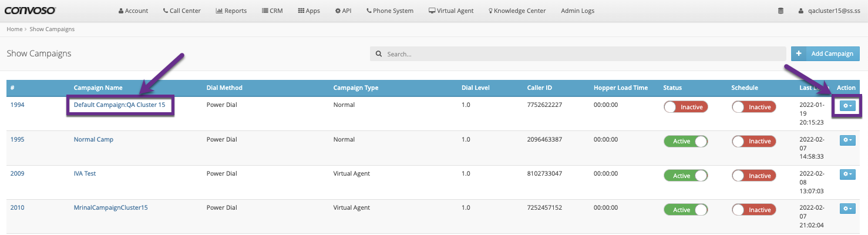868x235 pixels.
Task: Toggle Schedule for MrinalCampaignCluster15
Action: point(753,209)
